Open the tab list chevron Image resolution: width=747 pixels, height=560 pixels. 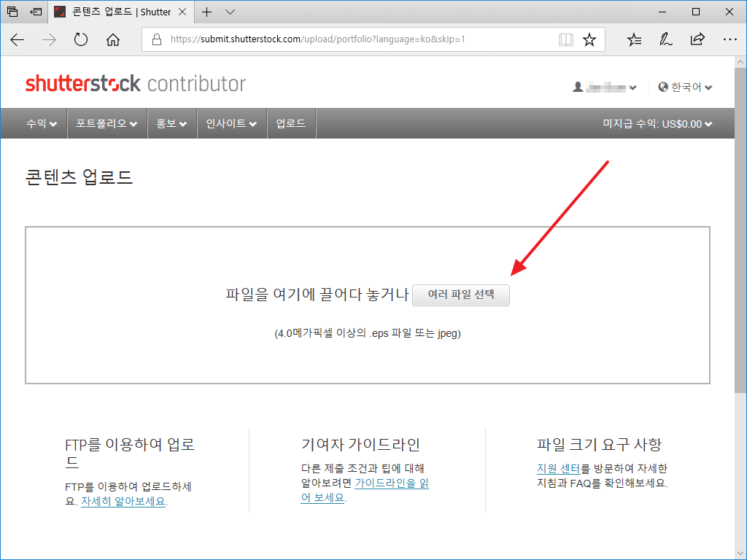pyautogui.click(x=231, y=12)
